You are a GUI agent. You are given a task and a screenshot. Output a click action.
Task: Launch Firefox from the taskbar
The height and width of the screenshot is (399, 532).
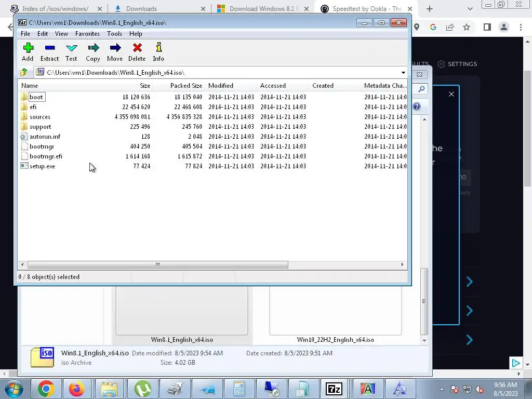(x=77, y=389)
